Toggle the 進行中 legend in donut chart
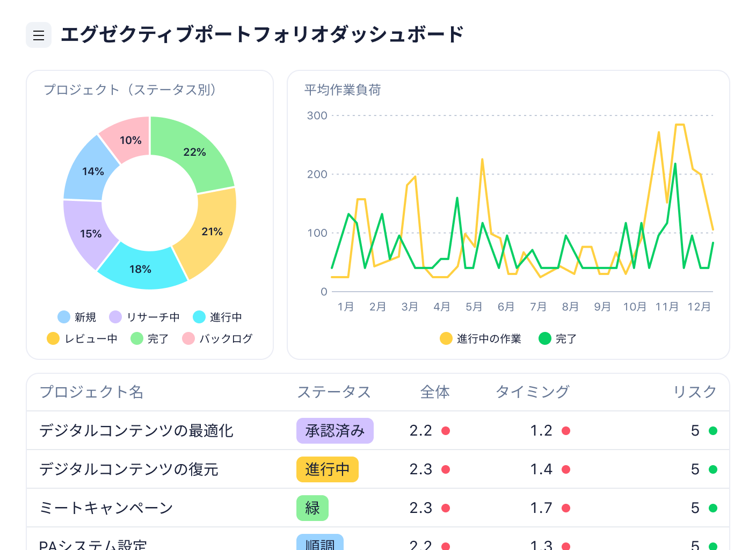 217,317
